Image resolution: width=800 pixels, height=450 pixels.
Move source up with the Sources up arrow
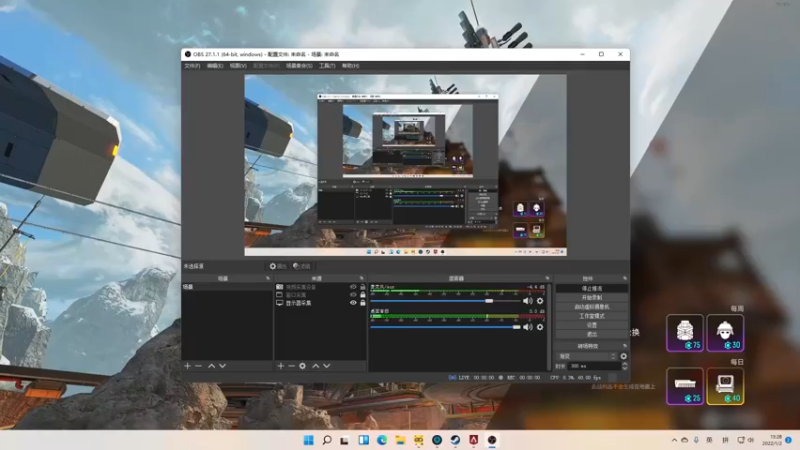[x=316, y=366]
